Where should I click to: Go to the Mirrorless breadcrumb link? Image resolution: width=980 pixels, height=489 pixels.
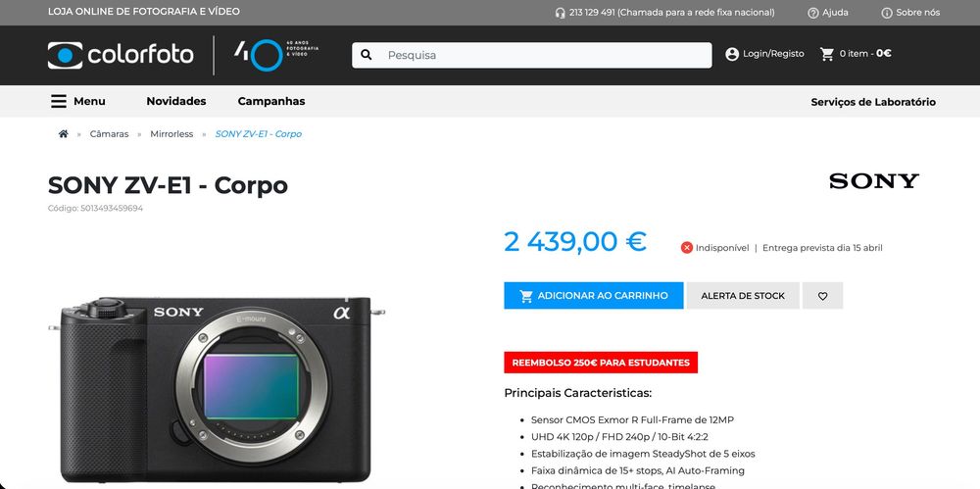pos(171,134)
